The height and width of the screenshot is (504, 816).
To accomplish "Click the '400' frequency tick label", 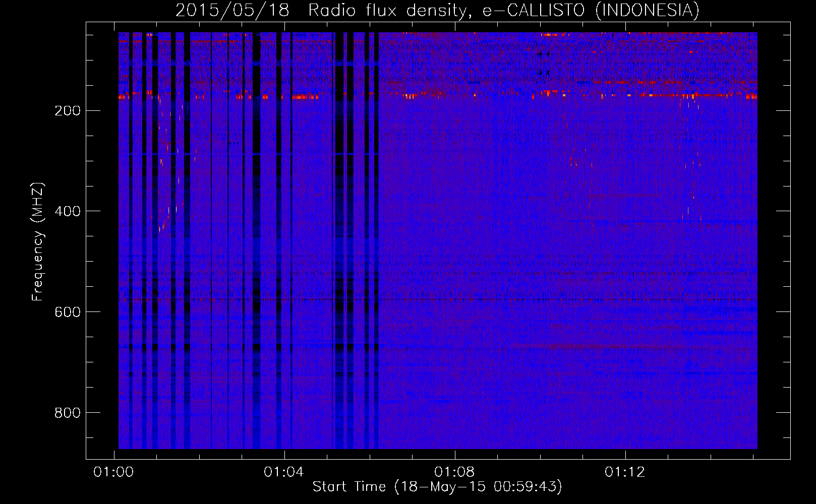I will 67,211.
